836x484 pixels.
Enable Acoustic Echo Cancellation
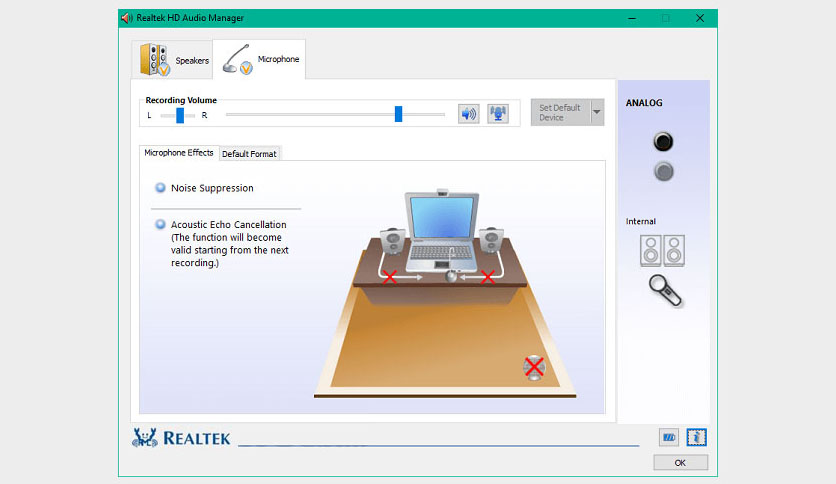pos(160,224)
